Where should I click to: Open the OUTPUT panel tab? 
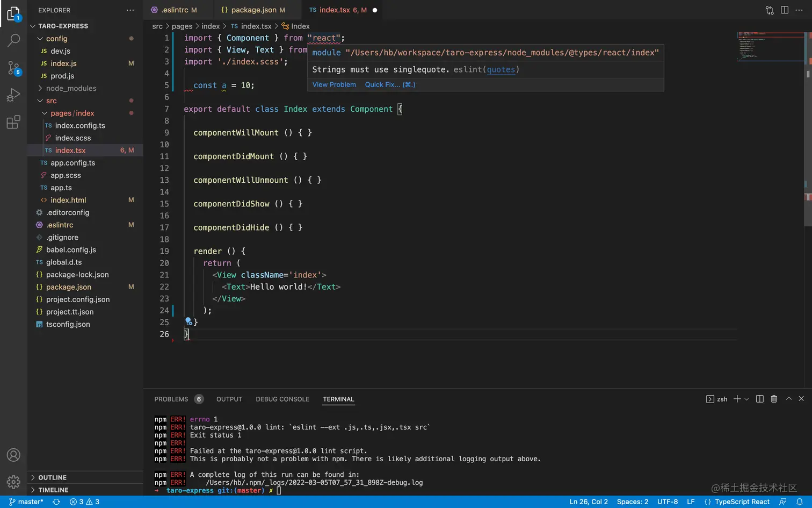point(229,399)
